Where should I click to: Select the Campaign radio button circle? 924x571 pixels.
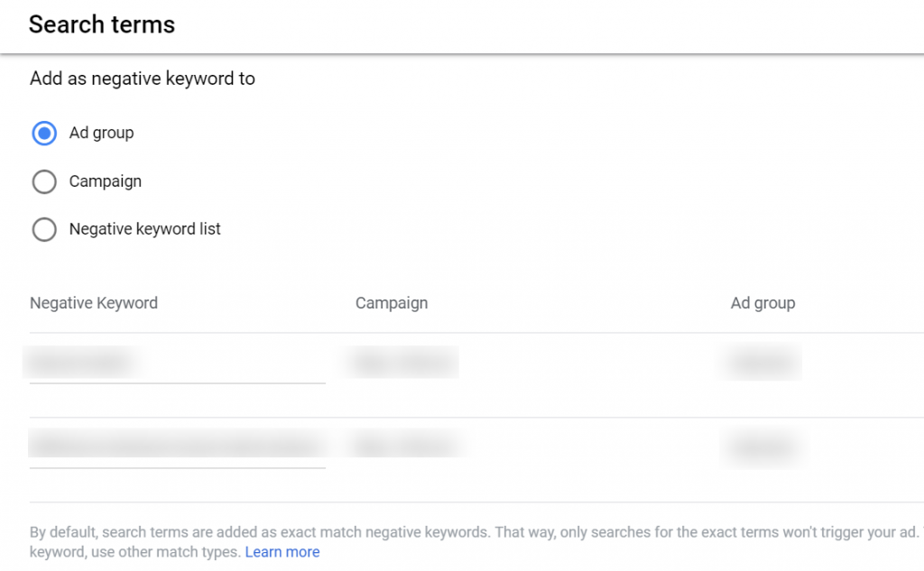44,181
